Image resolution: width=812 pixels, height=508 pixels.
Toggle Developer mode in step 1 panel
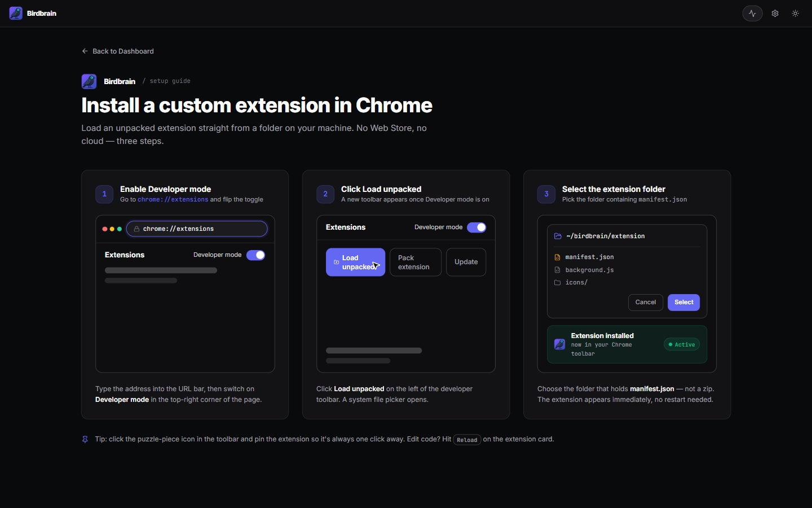[x=256, y=255]
